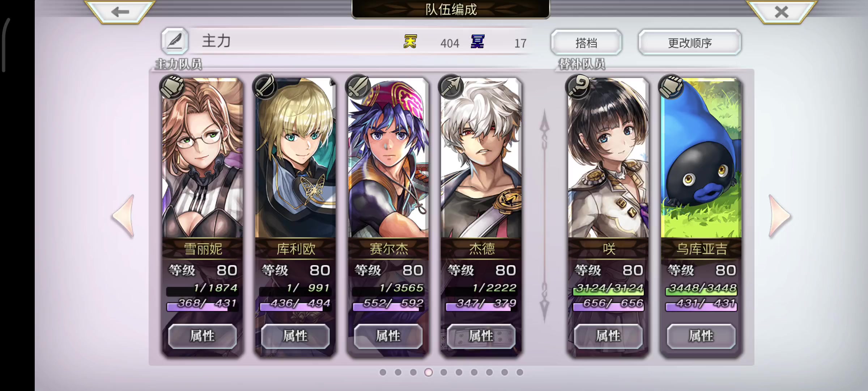This screenshot has width=868, height=391.
Task: Tap the quill edit team name icon
Action: 175,41
